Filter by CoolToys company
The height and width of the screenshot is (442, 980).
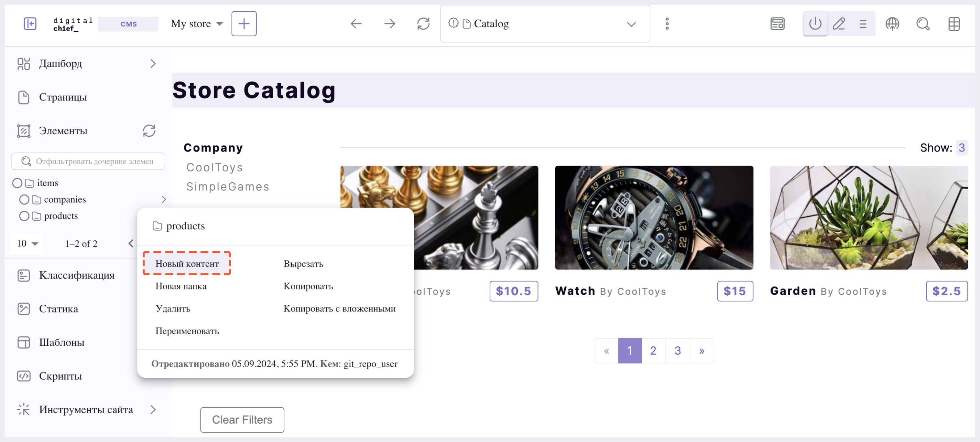click(214, 167)
